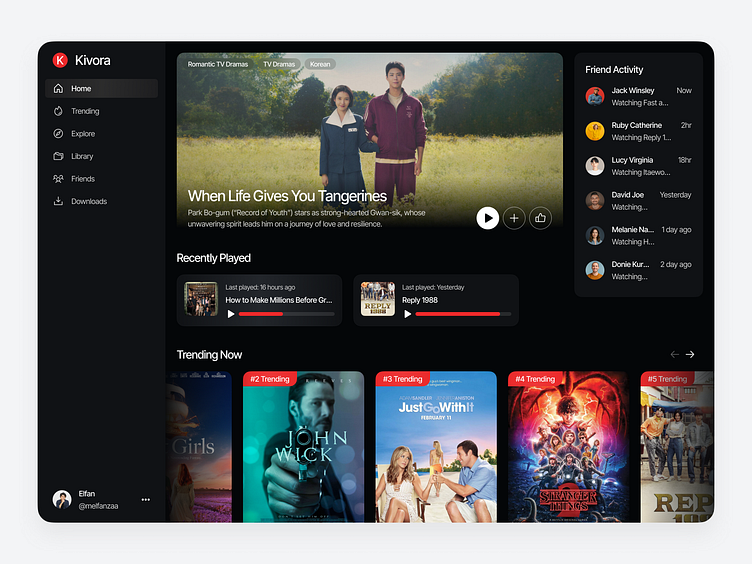Click When Life Gives You Tangerines title

(287, 196)
